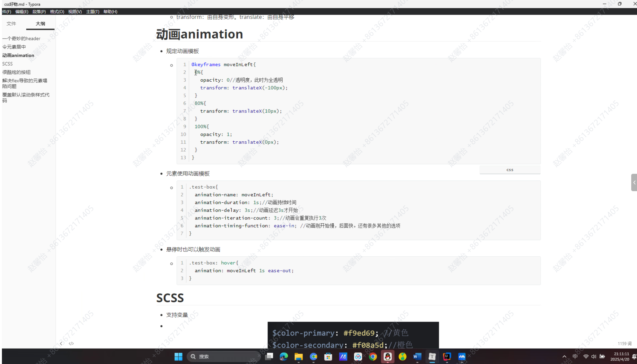Hide the sidebar with the arrow icon
The image size is (637, 364).
point(61,343)
